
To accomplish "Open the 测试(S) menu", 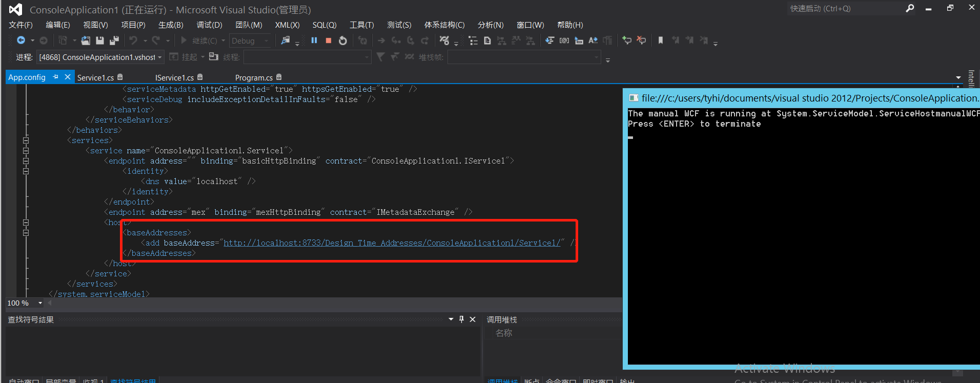I will point(399,25).
